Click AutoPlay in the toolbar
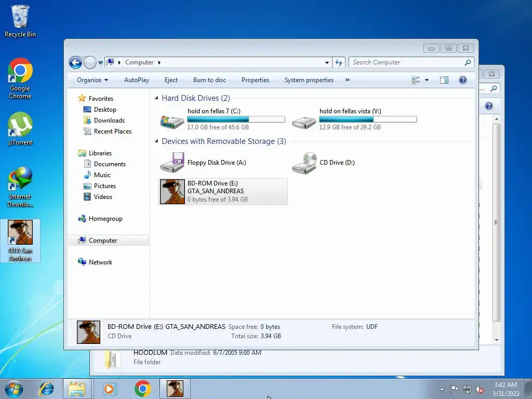Image resolution: width=532 pixels, height=399 pixels. point(137,80)
